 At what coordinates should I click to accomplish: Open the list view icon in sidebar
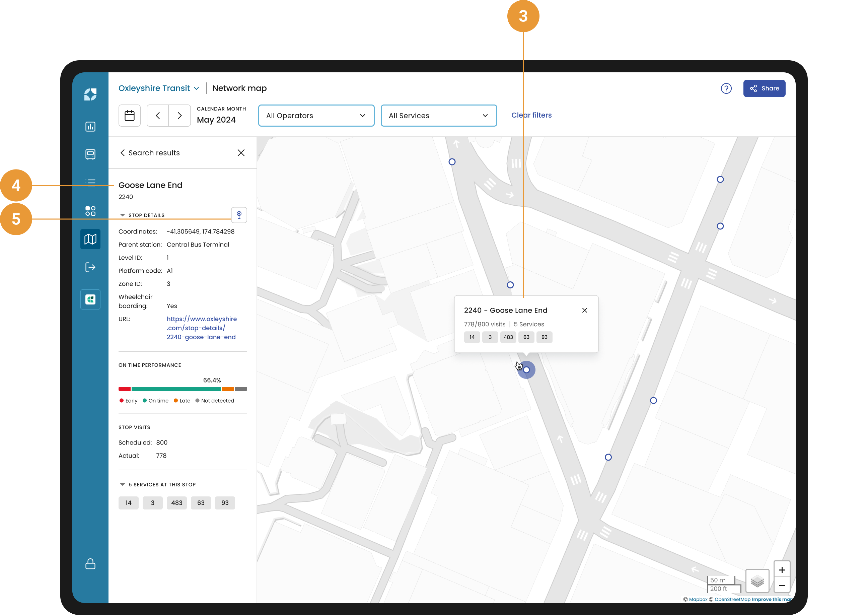coord(90,183)
